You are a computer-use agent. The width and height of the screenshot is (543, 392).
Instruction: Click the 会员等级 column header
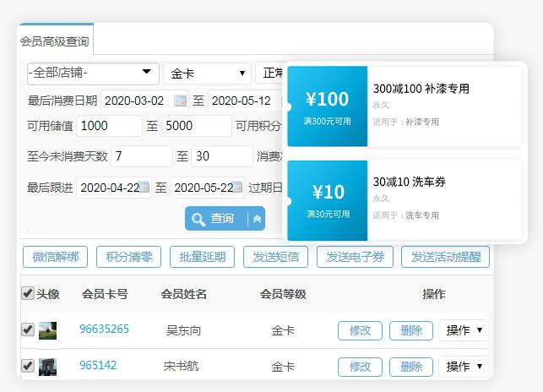(283, 294)
